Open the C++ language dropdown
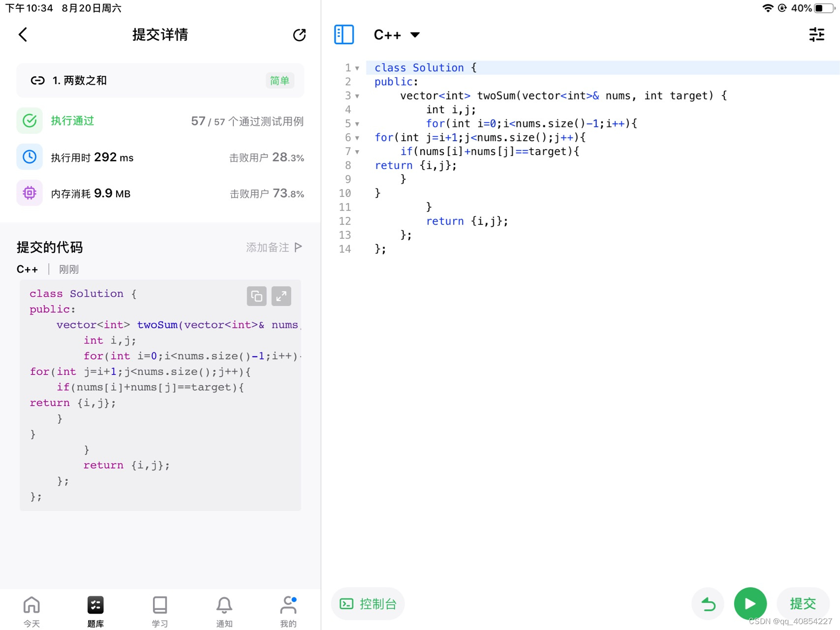Image resolution: width=840 pixels, height=630 pixels. pos(397,35)
